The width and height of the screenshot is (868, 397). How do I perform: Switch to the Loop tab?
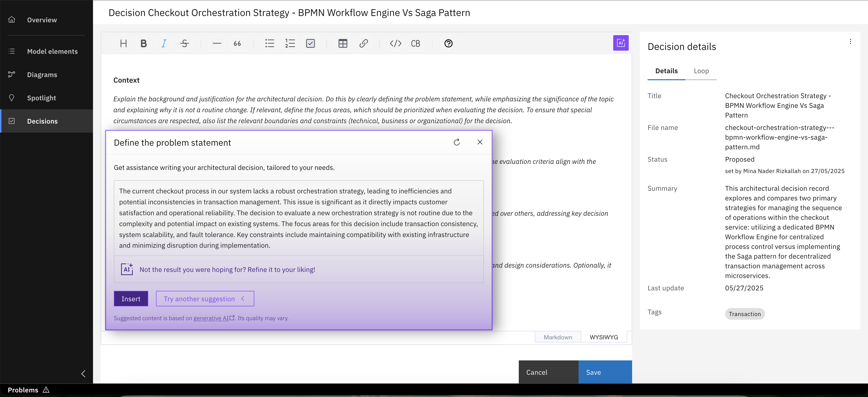click(x=701, y=71)
